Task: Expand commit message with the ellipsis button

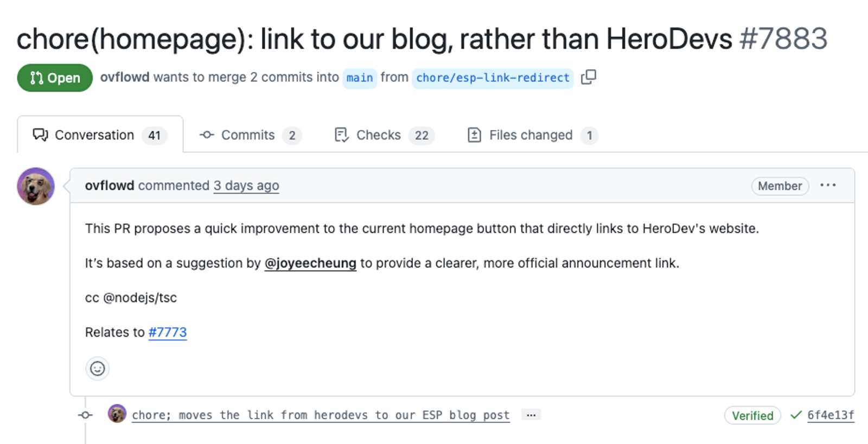Action: [531, 415]
